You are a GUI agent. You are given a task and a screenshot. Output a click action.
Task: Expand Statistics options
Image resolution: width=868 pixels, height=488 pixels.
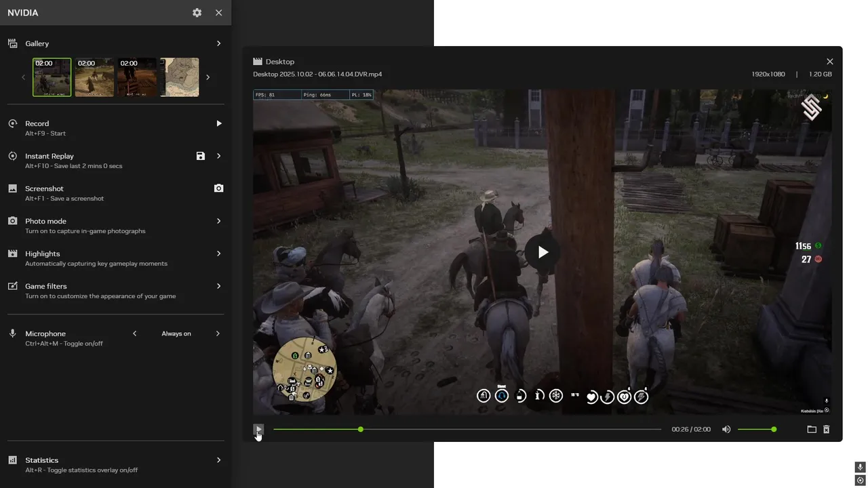click(218, 460)
